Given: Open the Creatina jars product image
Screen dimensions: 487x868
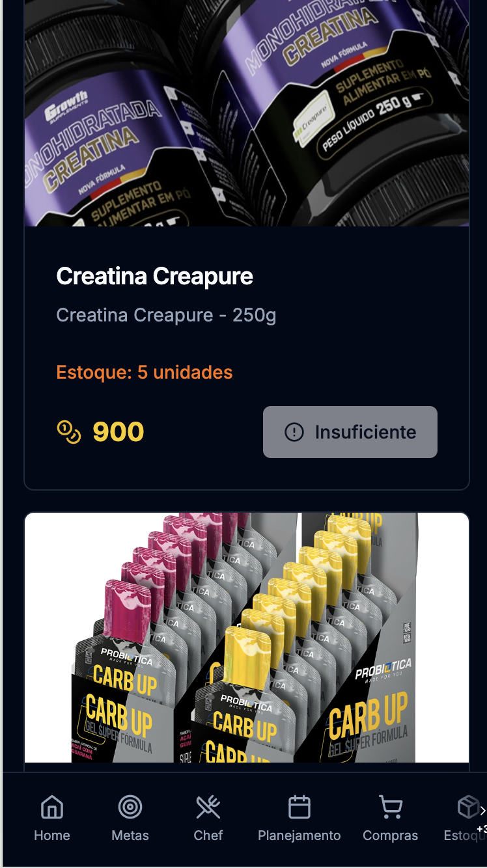Looking at the screenshot, I should click(x=247, y=113).
